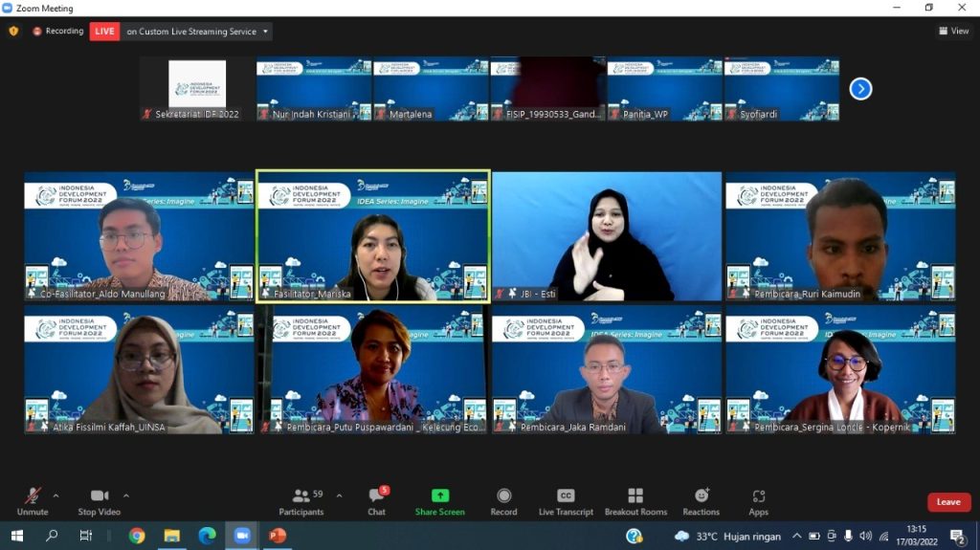Click the encryption shield icon
Screen dimensions: 980x550
13,31
